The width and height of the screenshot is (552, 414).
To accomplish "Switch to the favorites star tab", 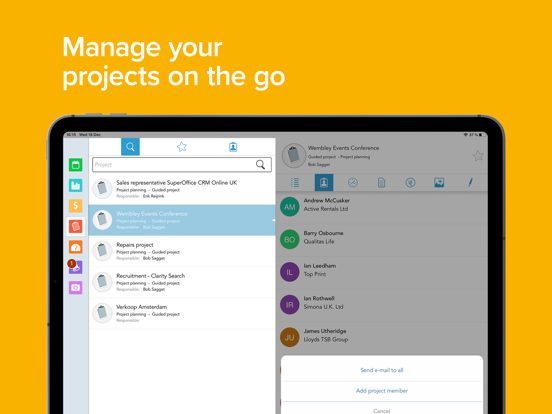I will click(x=182, y=147).
